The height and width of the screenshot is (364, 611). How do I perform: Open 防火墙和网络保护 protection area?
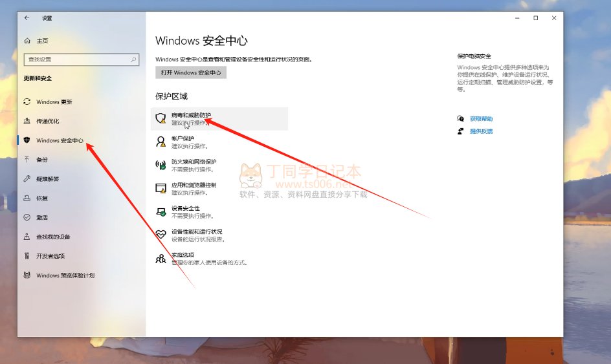(x=219, y=165)
